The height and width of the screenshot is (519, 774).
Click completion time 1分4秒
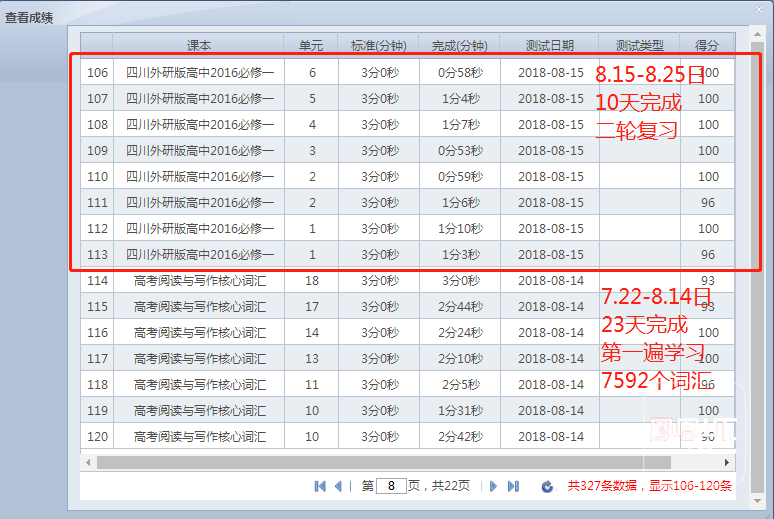point(460,99)
